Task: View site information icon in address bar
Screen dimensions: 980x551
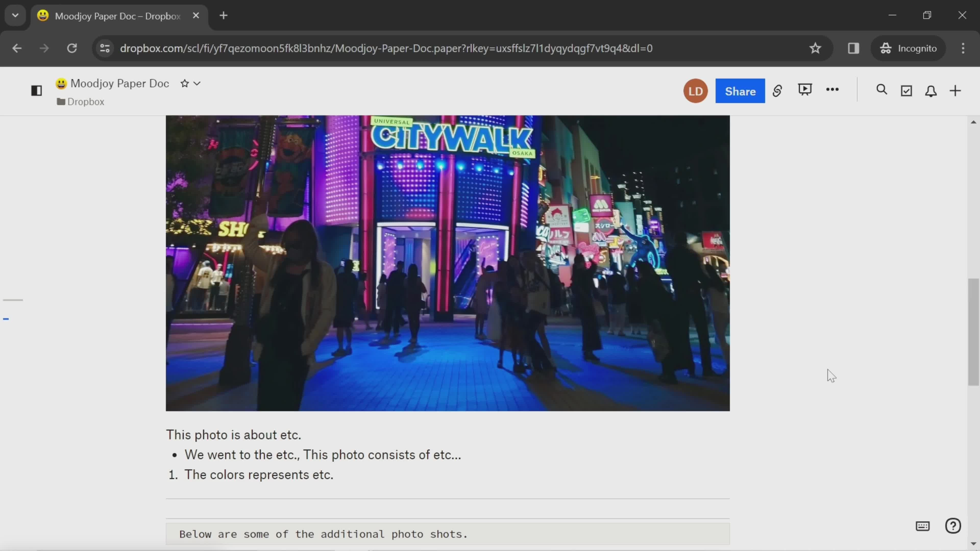Action: 105,48
